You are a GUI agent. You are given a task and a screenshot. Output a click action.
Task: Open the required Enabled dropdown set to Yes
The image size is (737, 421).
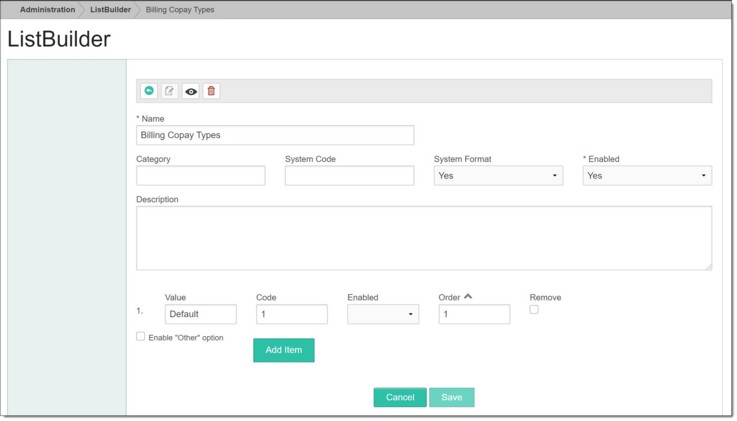coord(647,176)
